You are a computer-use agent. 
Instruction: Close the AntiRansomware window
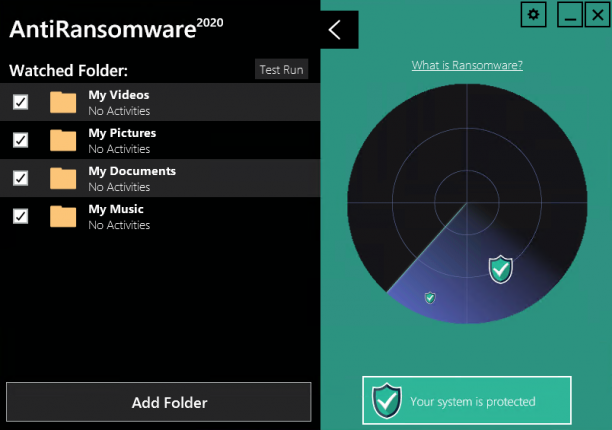598,15
